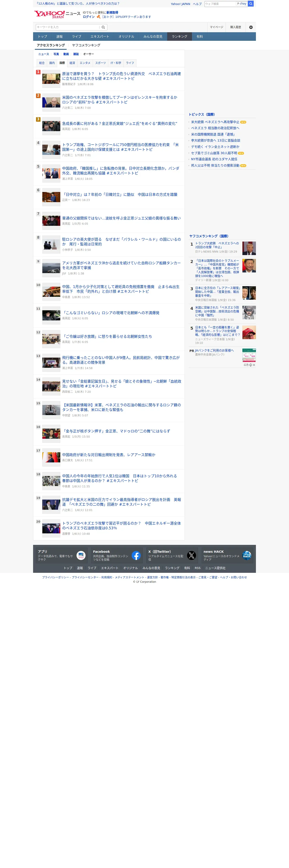Click the プライバシーポリシー footer link
The image size is (289, 868).
[56, 577]
